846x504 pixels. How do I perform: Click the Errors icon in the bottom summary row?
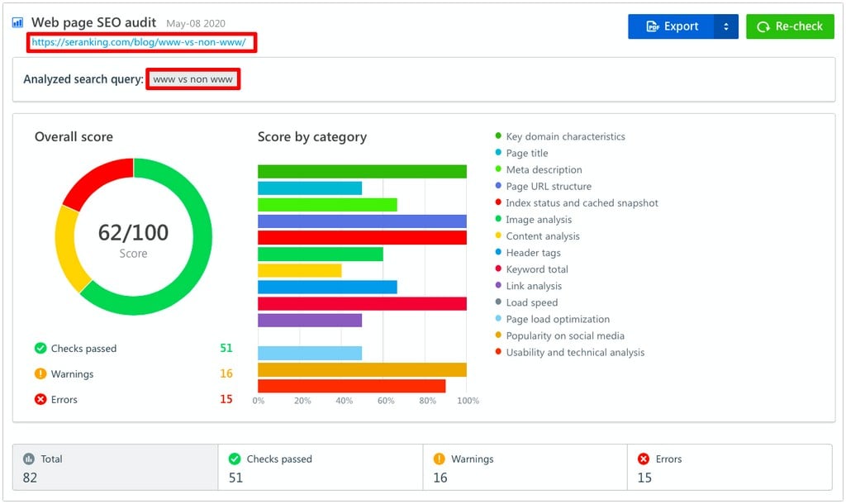[645, 459]
